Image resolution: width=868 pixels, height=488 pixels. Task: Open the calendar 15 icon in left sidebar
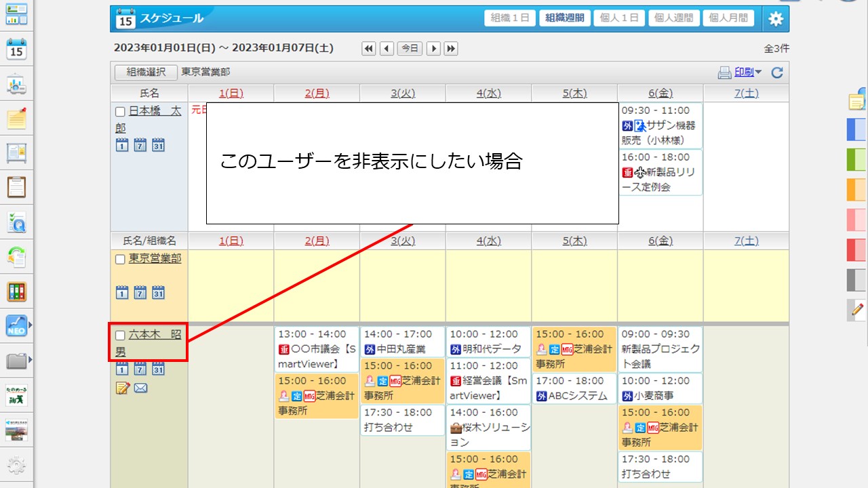click(x=16, y=49)
